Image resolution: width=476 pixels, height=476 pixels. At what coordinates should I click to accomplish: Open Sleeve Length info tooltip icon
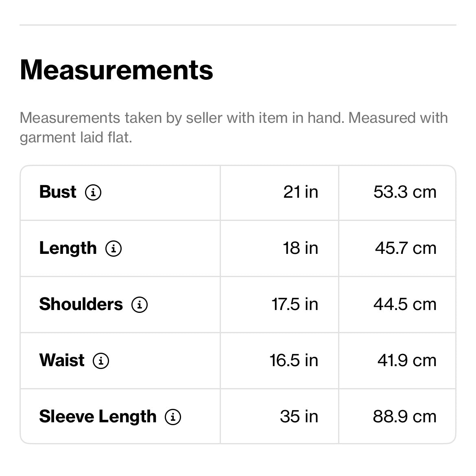coord(173,417)
